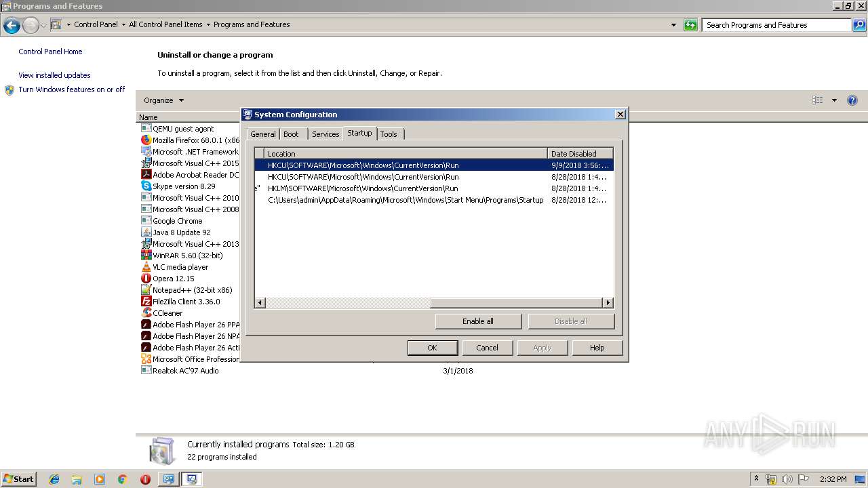This screenshot has height=488, width=868.
Task: Open the Organize dropdown menu
Action: click(163, 100)
